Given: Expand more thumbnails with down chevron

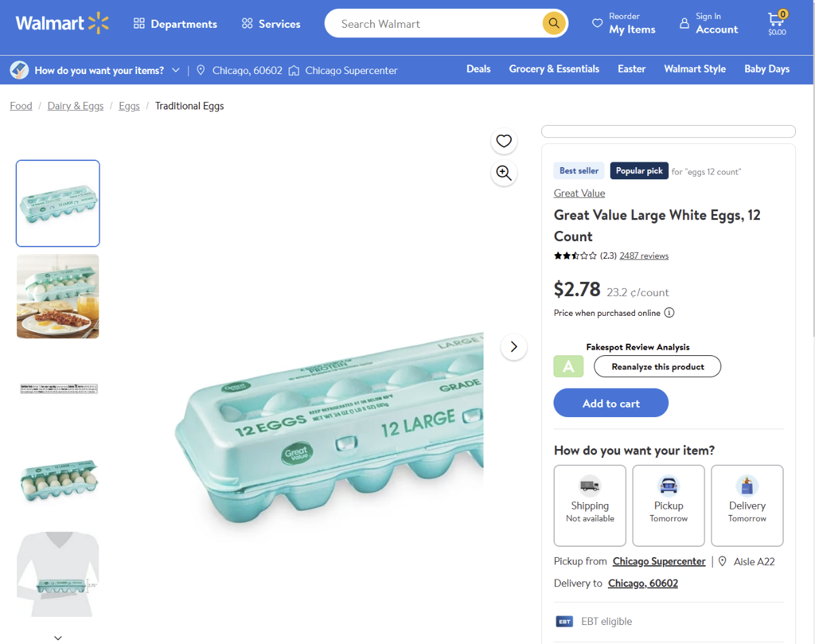Looking at the screenshot, I should pos(58,637).
